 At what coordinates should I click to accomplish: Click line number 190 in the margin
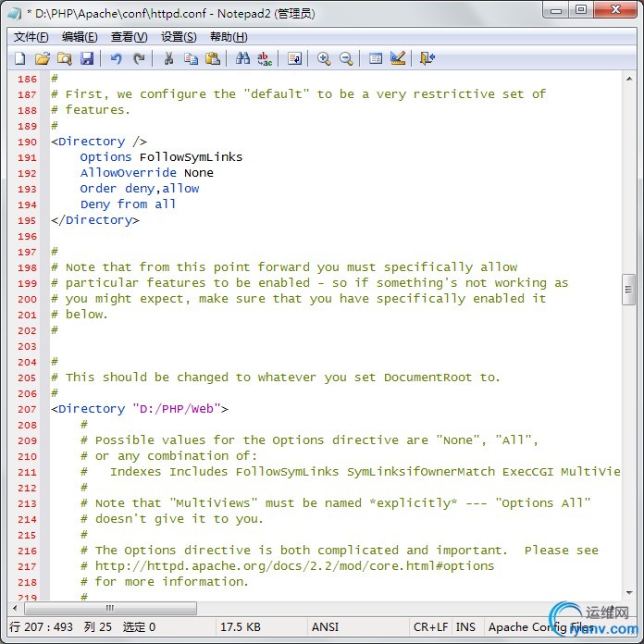pyautogui.click(x=27, y=142)
